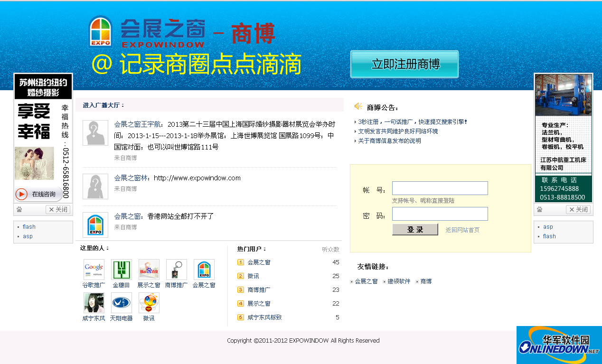Click the paw icon under left ad
The image size is (602, 364).
19,209
